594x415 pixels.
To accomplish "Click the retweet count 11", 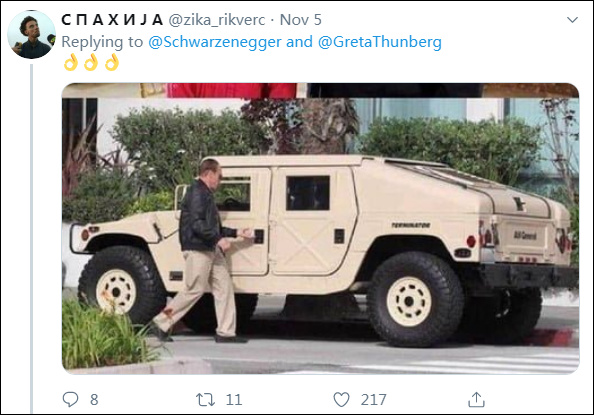I will click(x=234, y=400).
